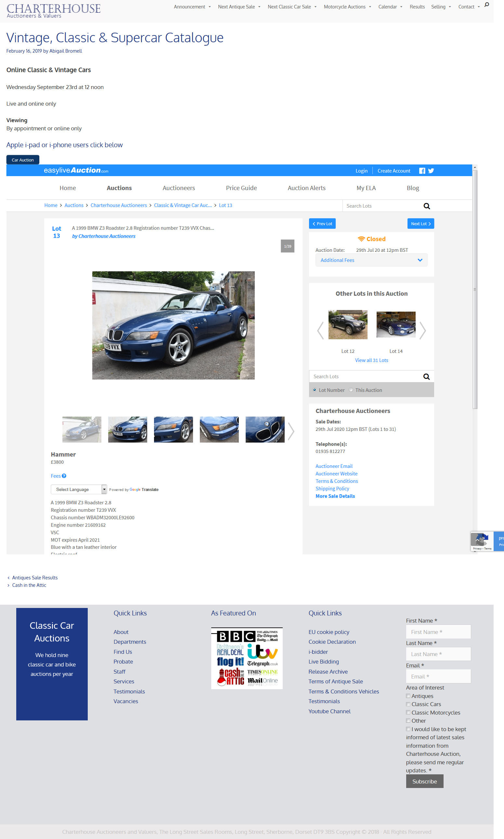This screenshot has height=839, width=504.
Task: Click the embedded auction frame scrollbar
Action: 475,290
